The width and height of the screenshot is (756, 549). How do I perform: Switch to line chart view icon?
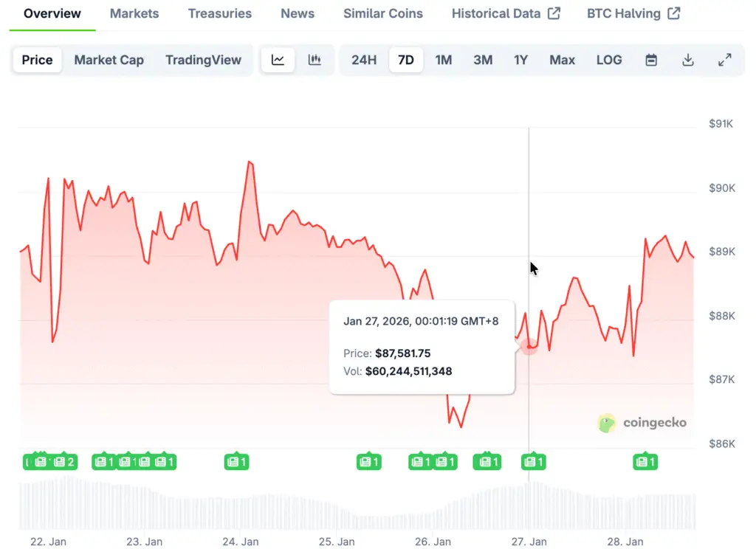pos(278,60)
